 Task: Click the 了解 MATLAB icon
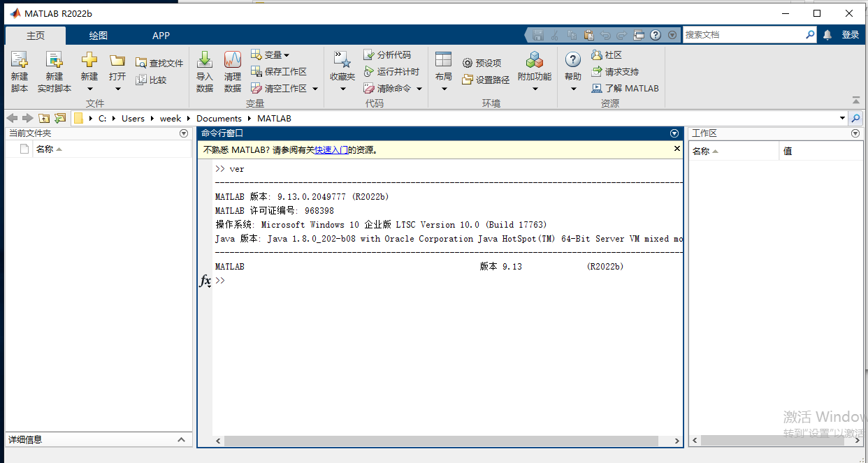597,89
